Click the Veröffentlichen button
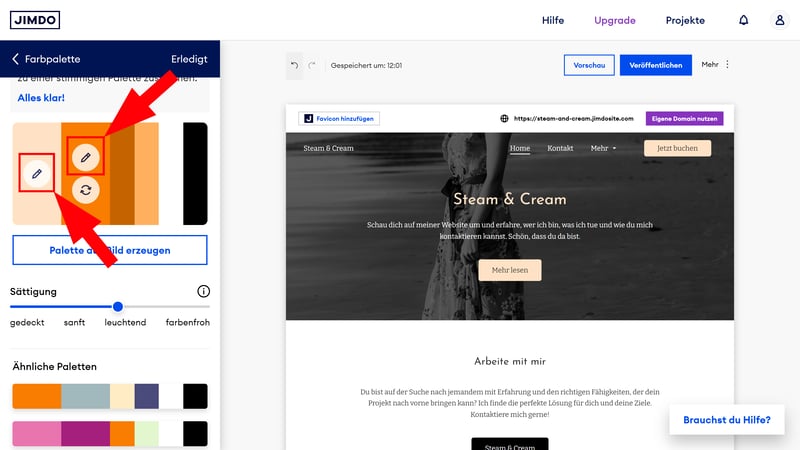The image size is (800, 450). (x=655, y=65)
